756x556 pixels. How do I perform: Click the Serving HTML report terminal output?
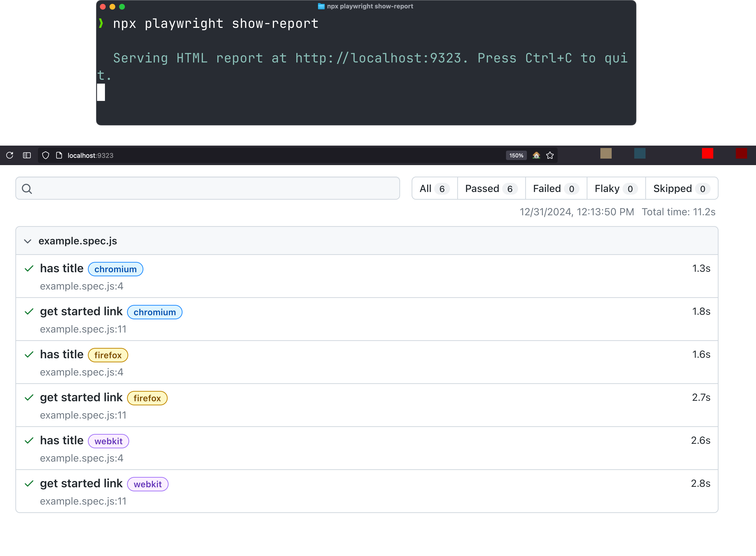click(x=363, y=67)
